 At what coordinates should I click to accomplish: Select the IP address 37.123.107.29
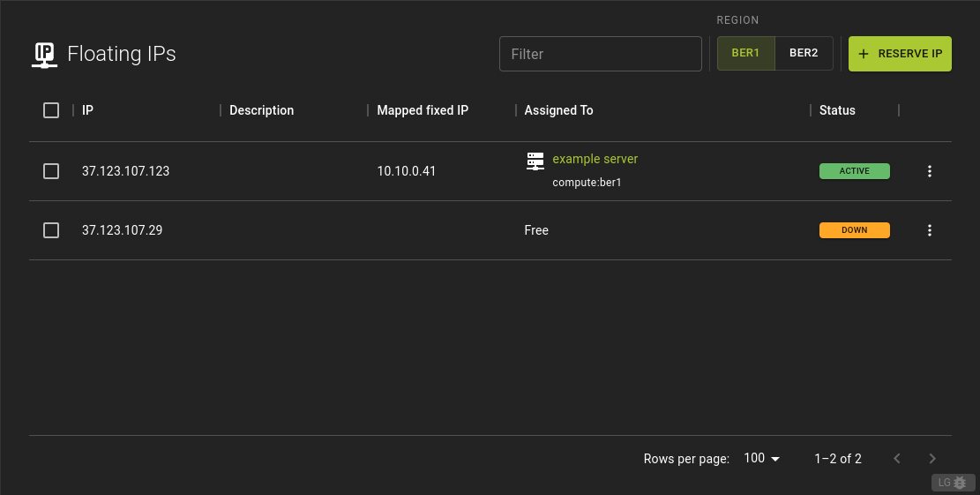122,230
